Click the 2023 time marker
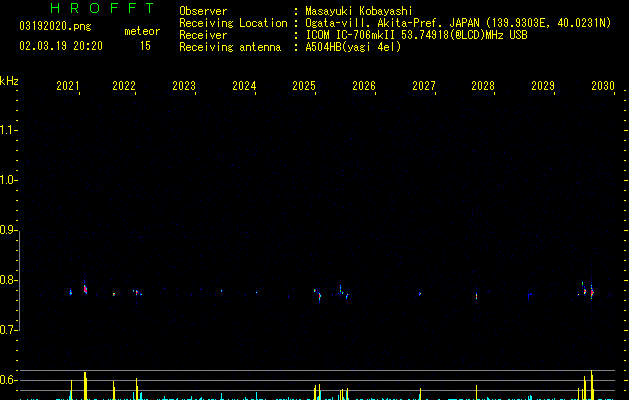The image size is (629, 400). [x=184, y=86]
